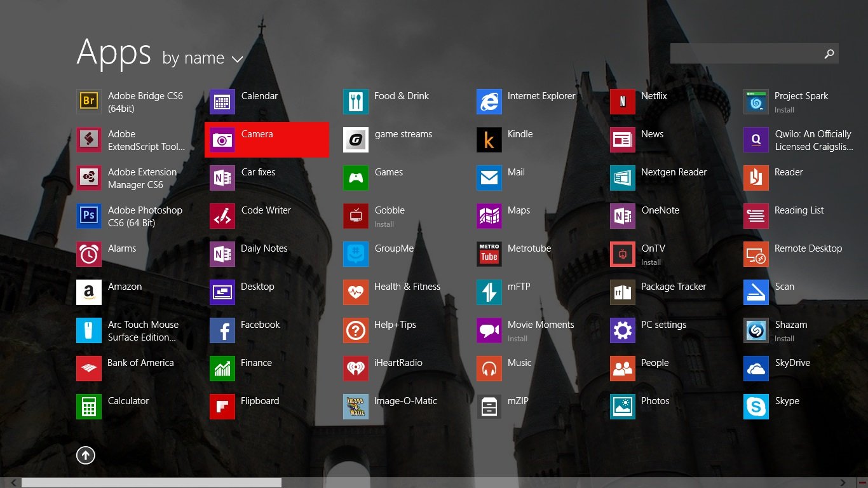Launch the Skype app icon
The image size is (868, 488).
(x=756, y=407)
